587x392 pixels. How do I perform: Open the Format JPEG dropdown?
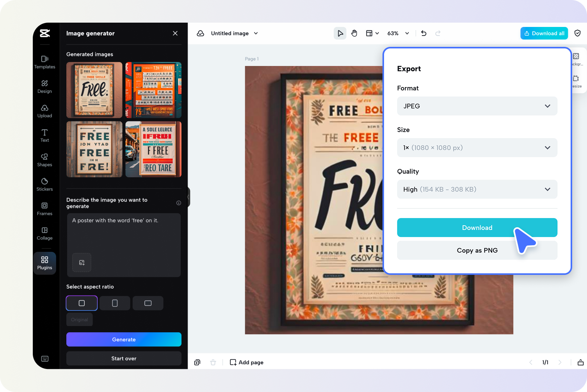477,106
